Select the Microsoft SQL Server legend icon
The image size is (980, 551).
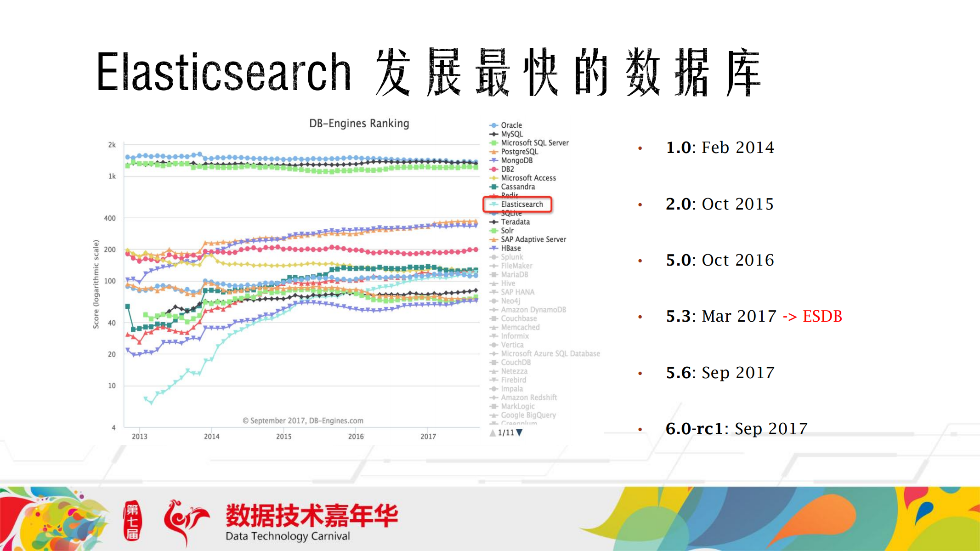point(493,142)
